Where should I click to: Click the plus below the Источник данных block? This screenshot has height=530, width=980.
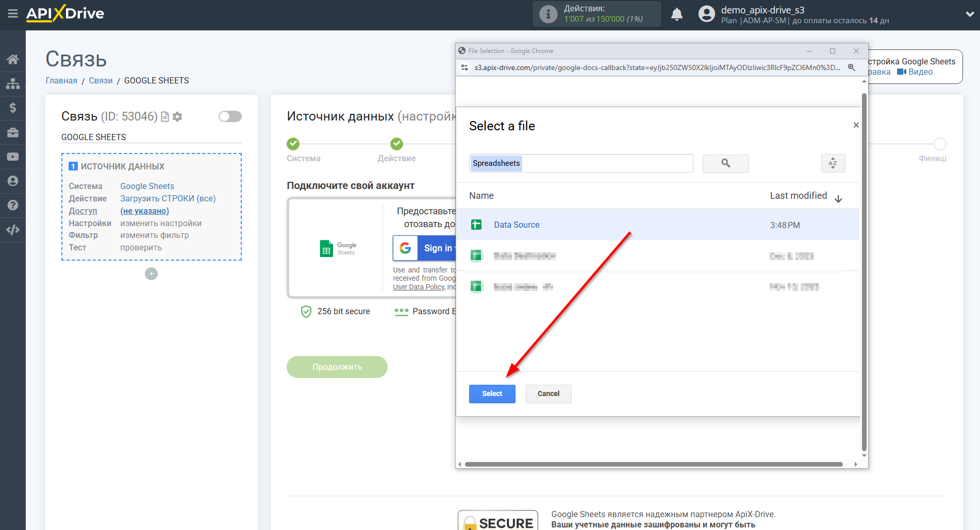coord(151,273)
